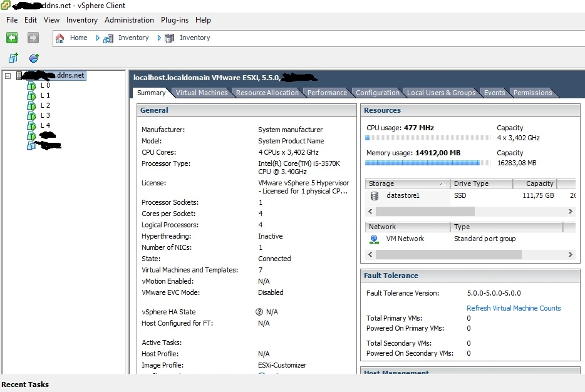Click the datastore1 disk icon
The image size is (585, 392).
[375, 196]
